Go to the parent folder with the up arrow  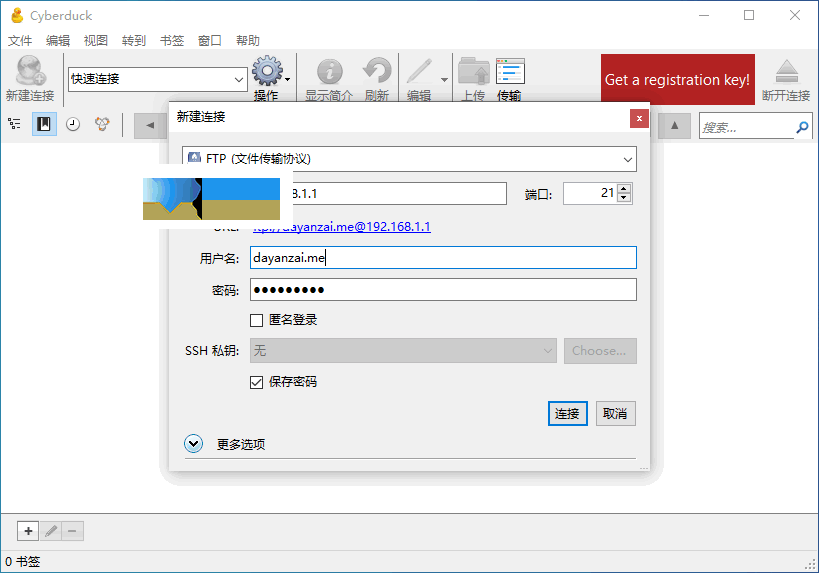pos(675,125)
